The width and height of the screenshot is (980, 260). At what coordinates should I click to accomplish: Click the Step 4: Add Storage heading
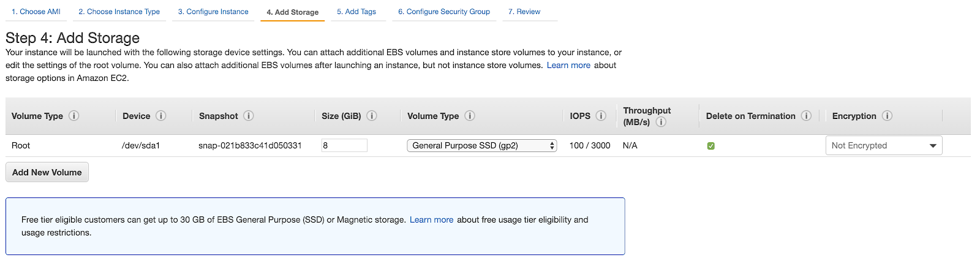pyautogui.click(x=73, y=38)
